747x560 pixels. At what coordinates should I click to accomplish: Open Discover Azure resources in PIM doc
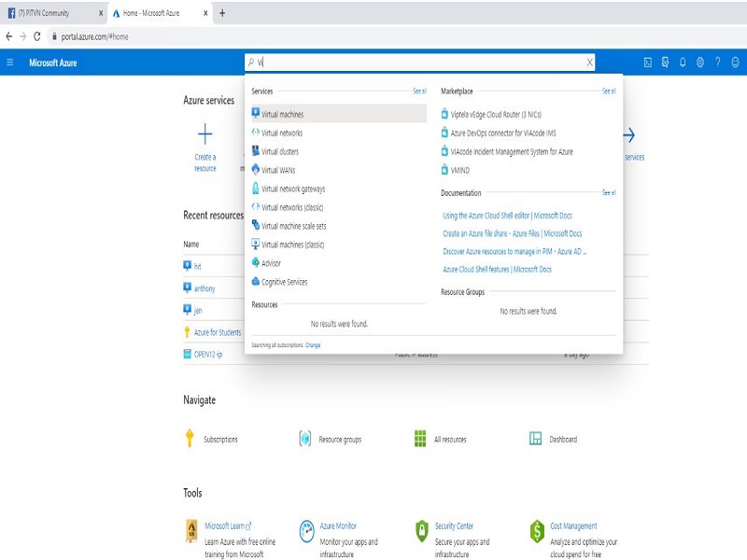514,251
